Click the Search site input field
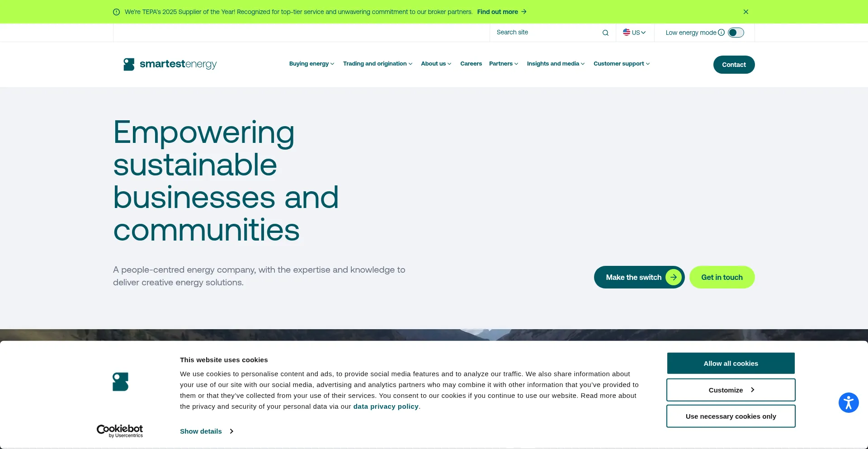868x449 pixels. coord(547,33)
